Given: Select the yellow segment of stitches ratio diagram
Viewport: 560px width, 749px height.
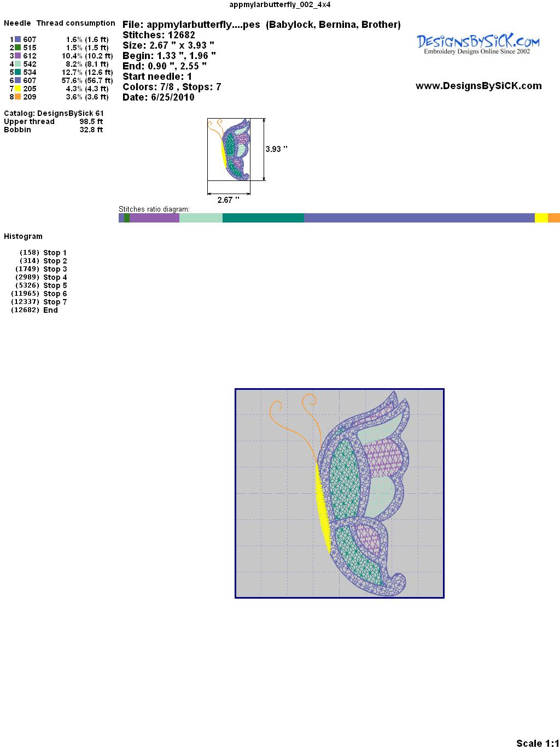Looking at the screenshot, I should pos(541,218).
